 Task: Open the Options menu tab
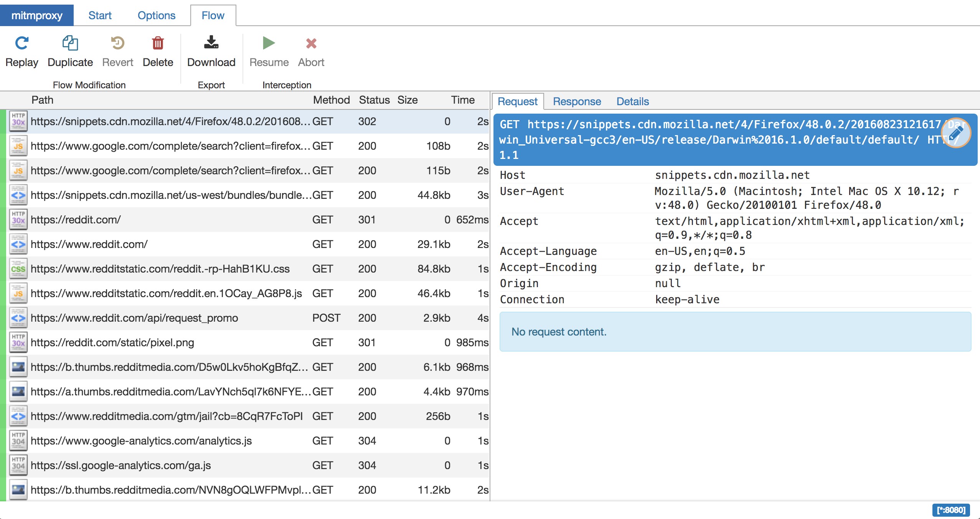click(156, 15)
